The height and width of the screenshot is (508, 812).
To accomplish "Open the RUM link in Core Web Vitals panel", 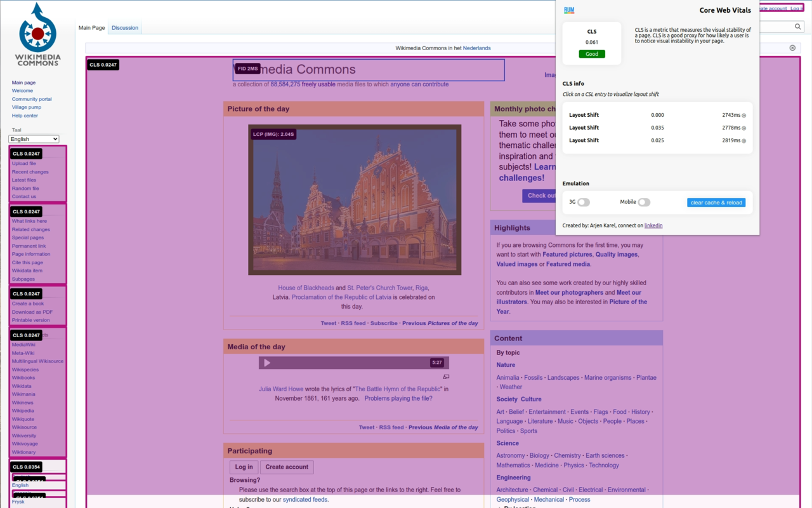I will (x=569, y=10).
